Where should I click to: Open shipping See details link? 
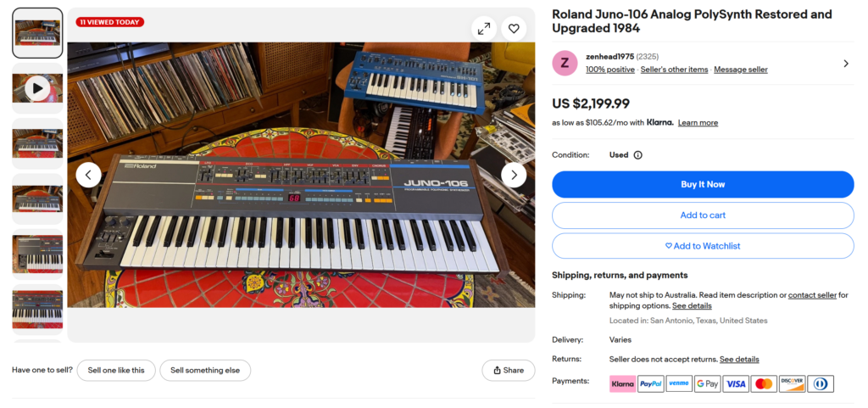click(x=692, y=306)
